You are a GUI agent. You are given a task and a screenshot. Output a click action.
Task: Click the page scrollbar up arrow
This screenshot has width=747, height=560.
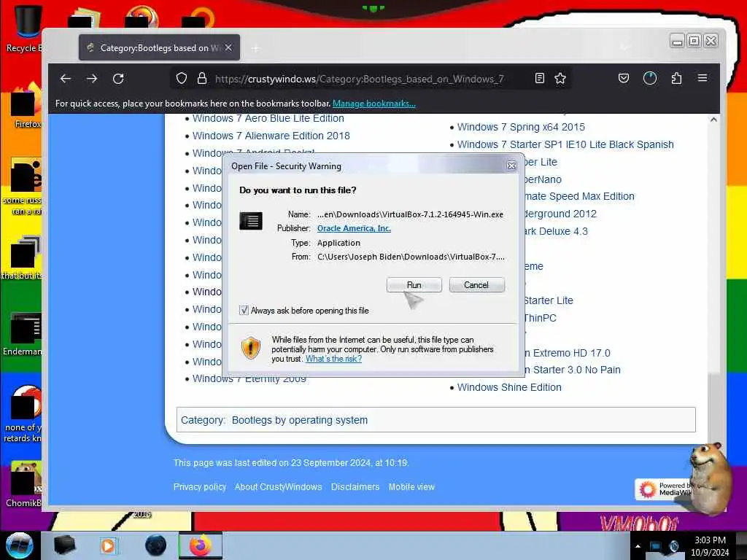[x=713, y=120]
